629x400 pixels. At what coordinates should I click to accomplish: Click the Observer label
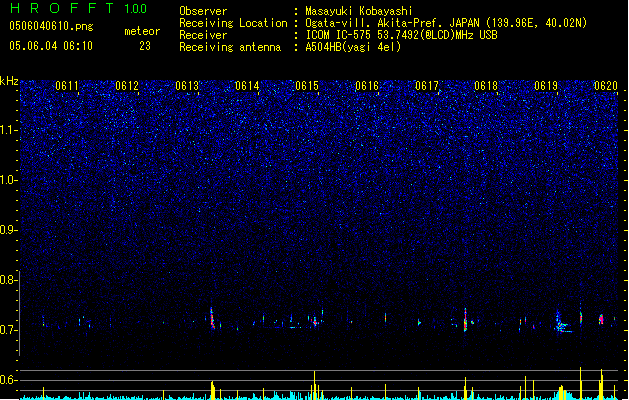coord(203,11)
